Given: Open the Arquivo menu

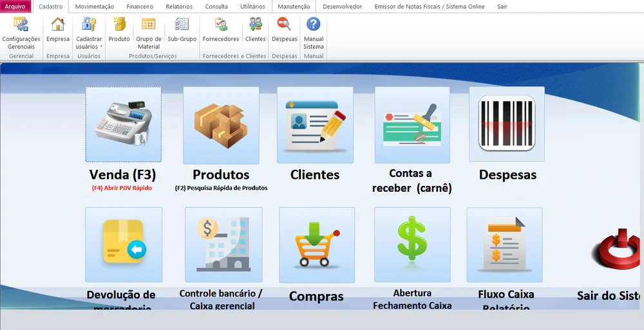Looking at the screenshot, I should [x=15, y=6].
